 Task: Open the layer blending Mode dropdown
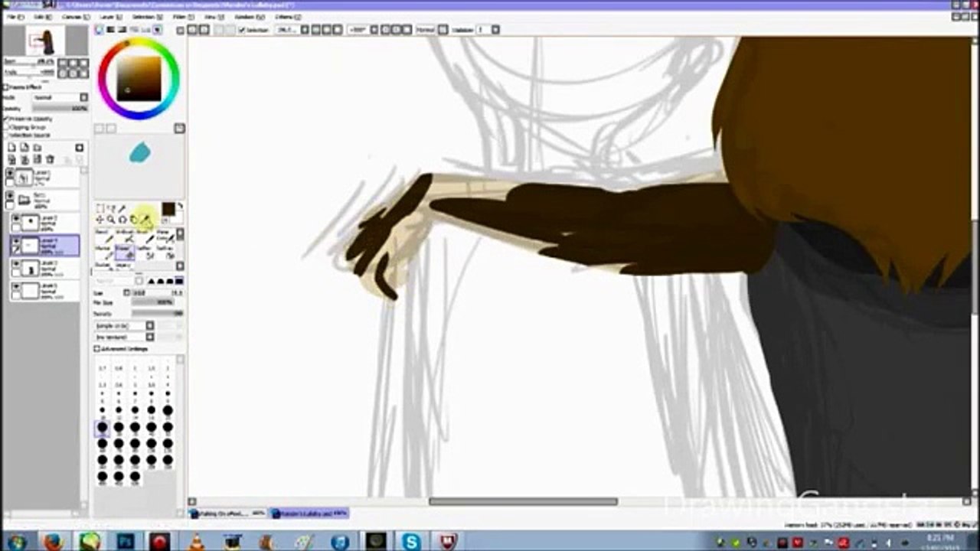[x=60, y=97]
